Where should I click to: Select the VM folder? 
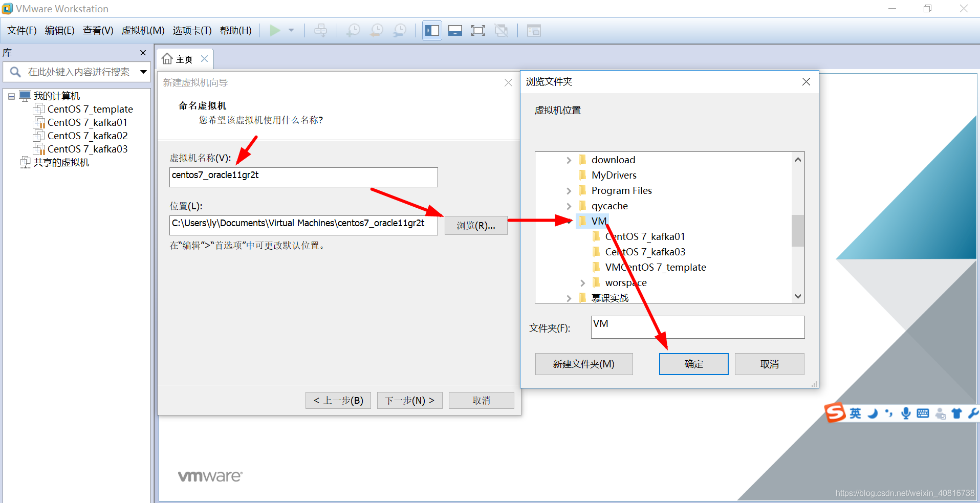pos(599,222)
